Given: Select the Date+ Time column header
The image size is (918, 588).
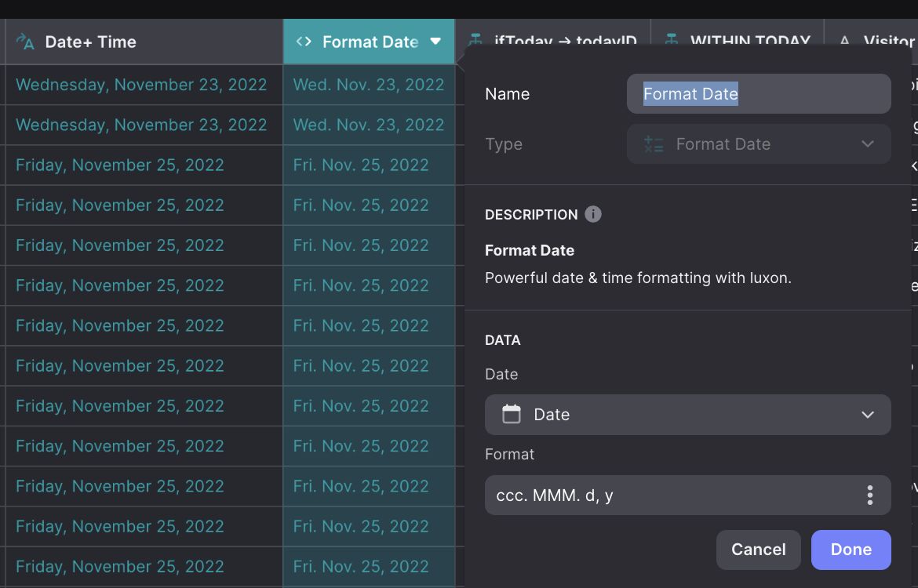Looking at the screenshot, I should point(90,42).
